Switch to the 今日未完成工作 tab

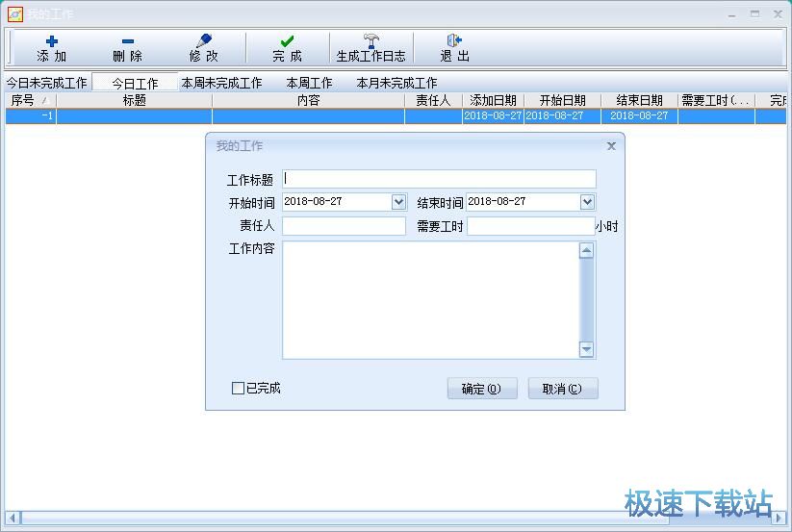point(46,83)
